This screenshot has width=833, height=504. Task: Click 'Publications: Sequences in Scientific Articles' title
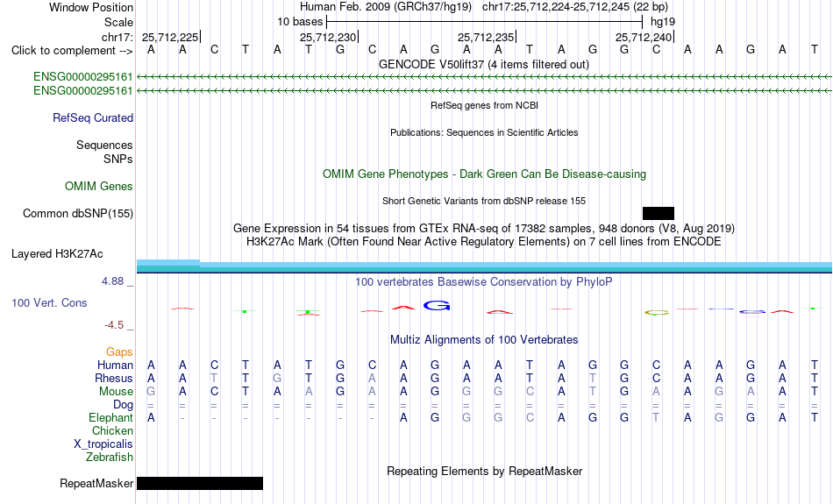click(x=484, y=132)
